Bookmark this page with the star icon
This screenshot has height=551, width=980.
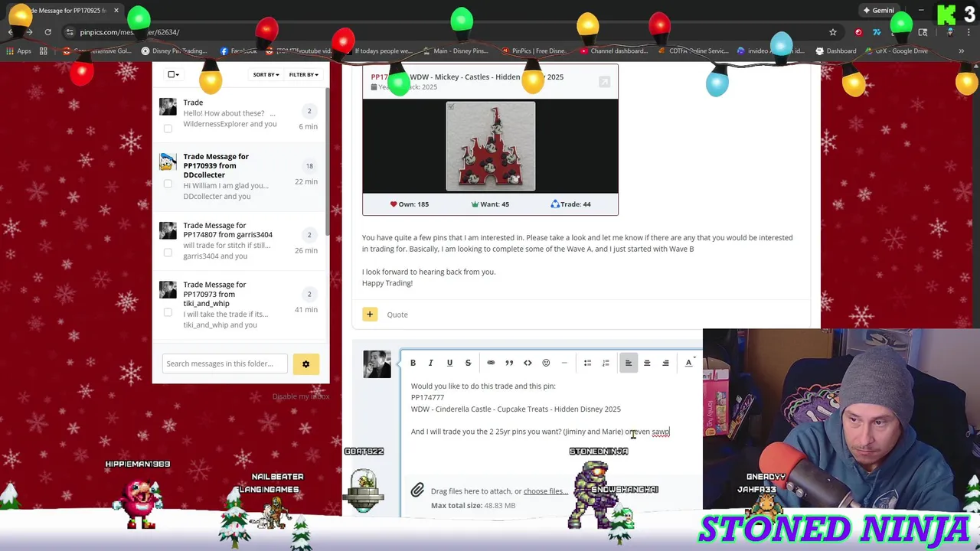click(x=833, y=32)
